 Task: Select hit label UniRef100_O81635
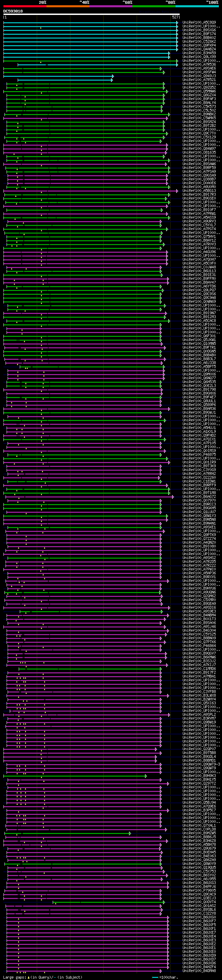click(x=199, y=153)
